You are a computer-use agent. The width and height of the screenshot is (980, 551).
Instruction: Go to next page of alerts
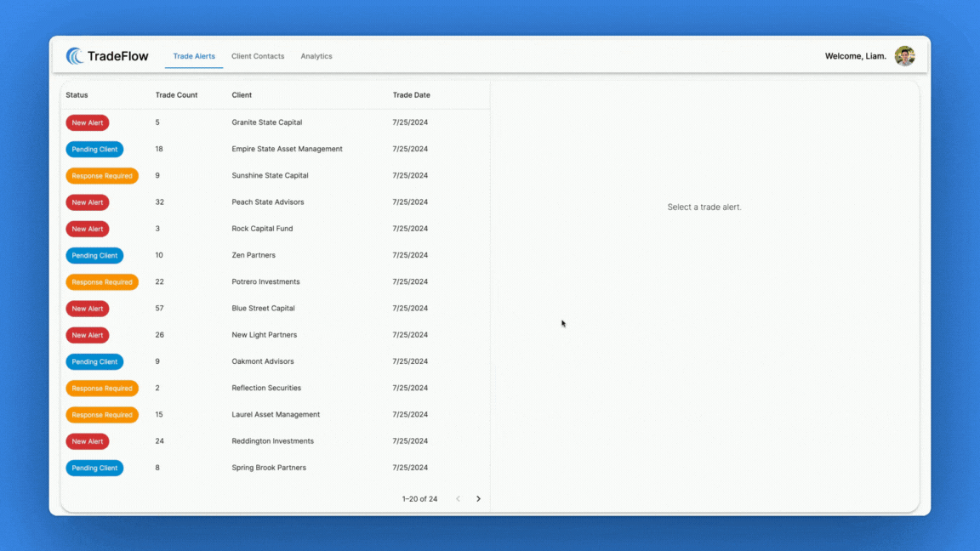pyautogui.click(x=478, y=499)
